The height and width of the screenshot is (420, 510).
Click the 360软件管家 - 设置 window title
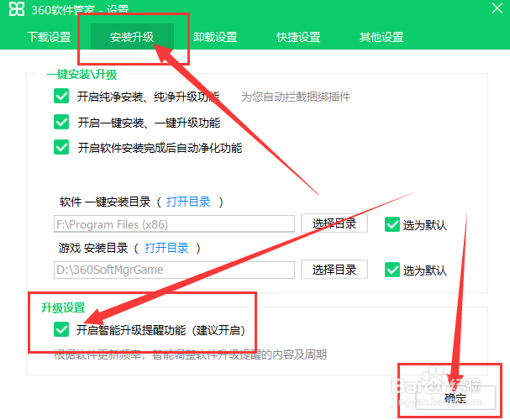pyautogui.click(x=80, y=9)
